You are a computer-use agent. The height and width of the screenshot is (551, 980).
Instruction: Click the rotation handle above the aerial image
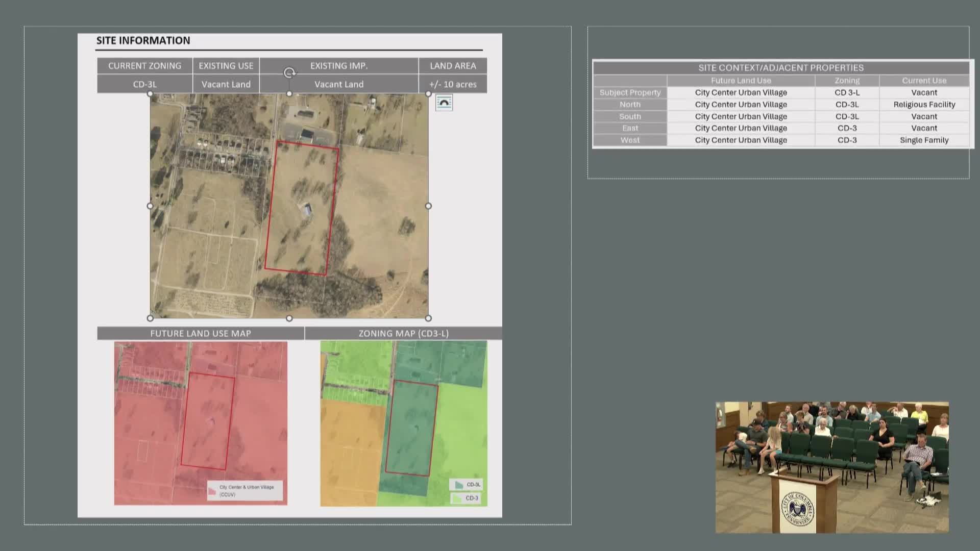tap(289, 73)
